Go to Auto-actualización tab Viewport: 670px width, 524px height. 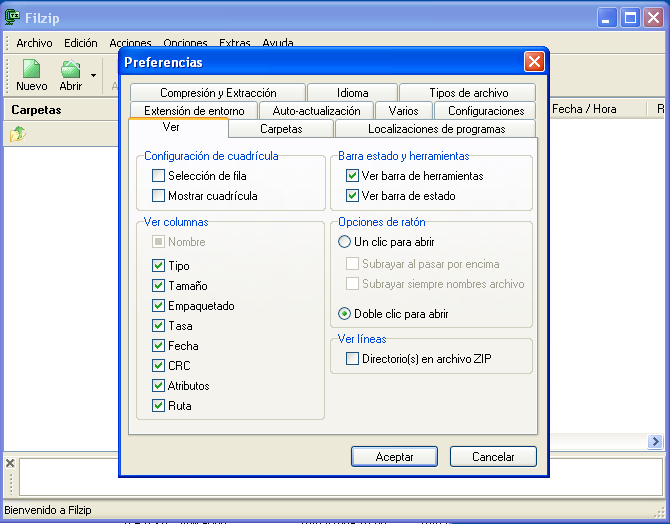pyautogui.click(x=316, y=111)
